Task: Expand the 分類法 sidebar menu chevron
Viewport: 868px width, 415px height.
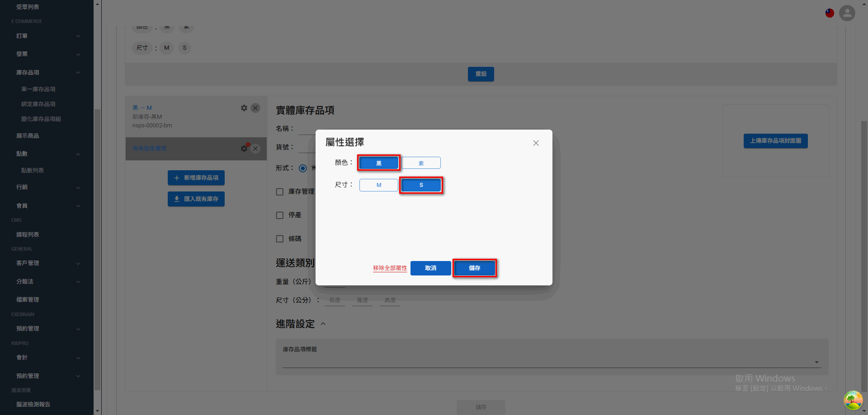Action: coord(78,282)
